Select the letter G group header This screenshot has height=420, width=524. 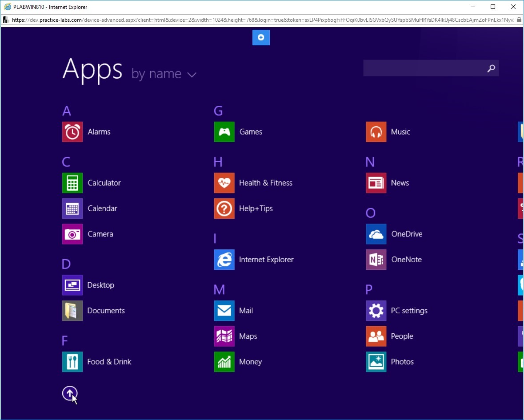pos(218,111)
